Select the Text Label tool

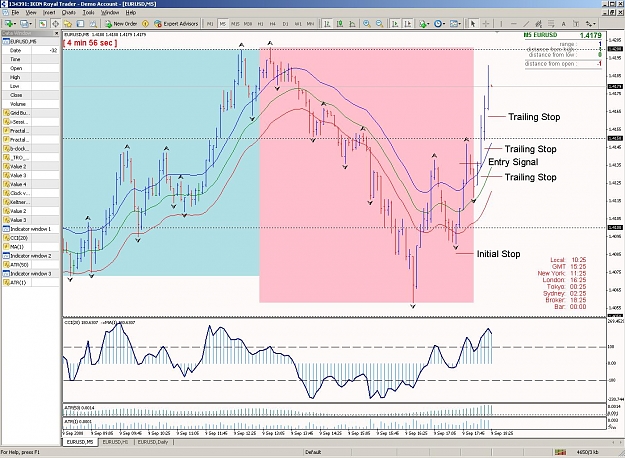(x=576, y=24)
